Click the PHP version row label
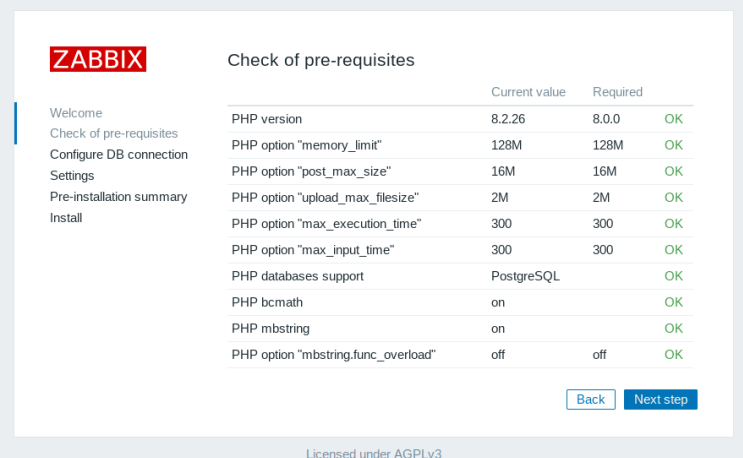The image size is (743, 458). tap(267, 119)
